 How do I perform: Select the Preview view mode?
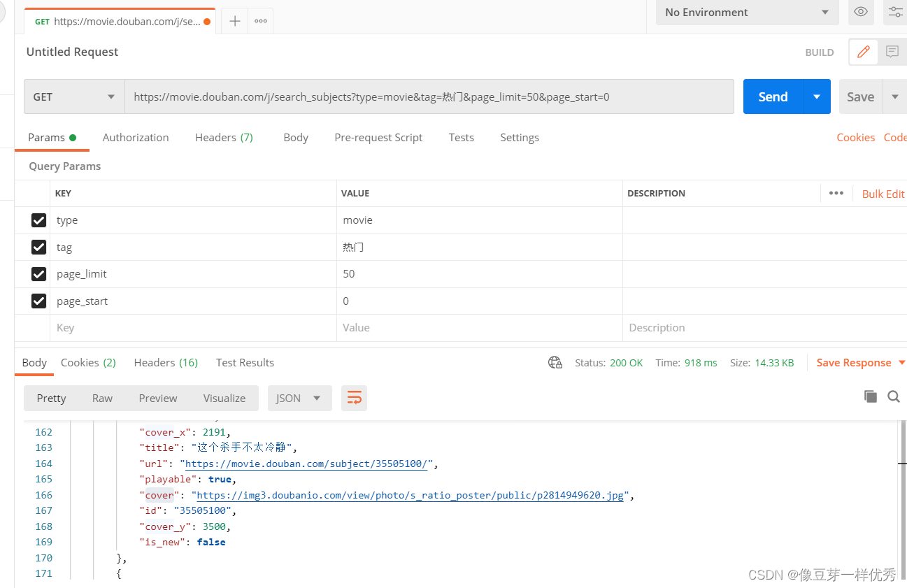(158, 398)
